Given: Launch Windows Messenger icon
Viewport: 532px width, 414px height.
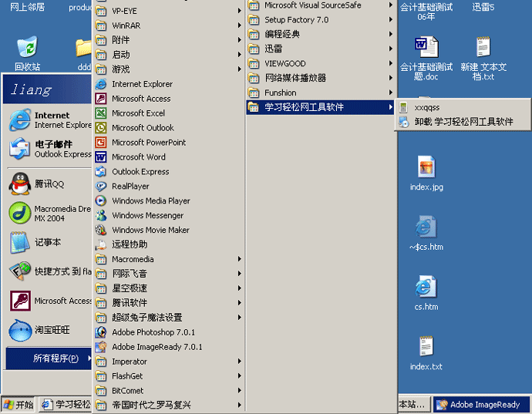Looking at the screenshot, I should [101, 215].
